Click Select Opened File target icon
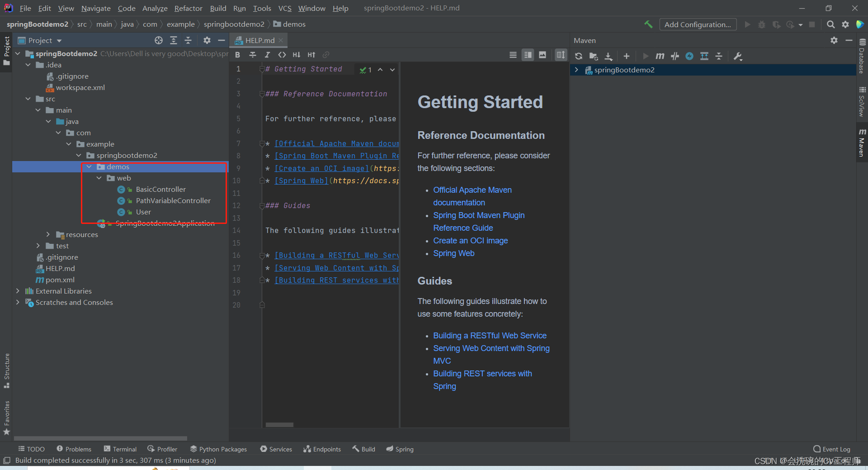 (159, 40)
